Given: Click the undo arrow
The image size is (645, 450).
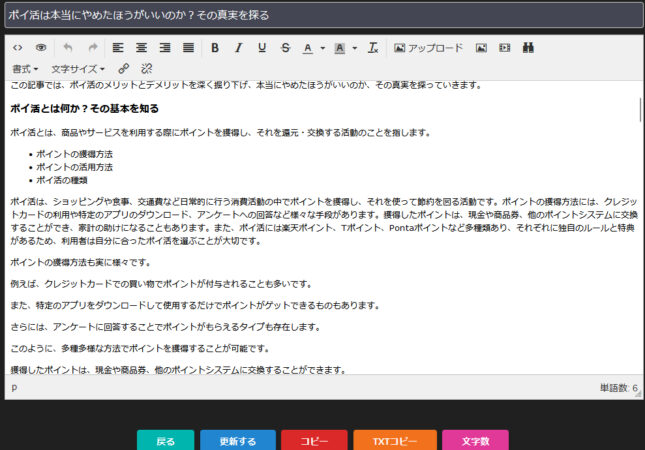Looking at the screenshot, I should [x=68, y=48].
